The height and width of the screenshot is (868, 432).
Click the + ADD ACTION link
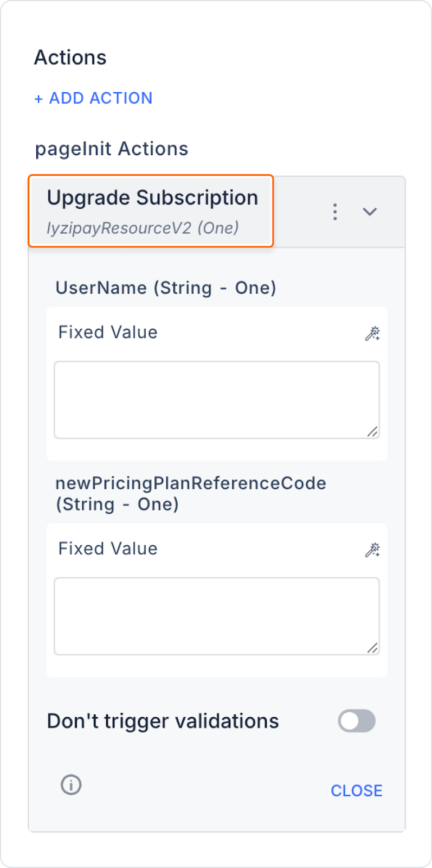93,98
